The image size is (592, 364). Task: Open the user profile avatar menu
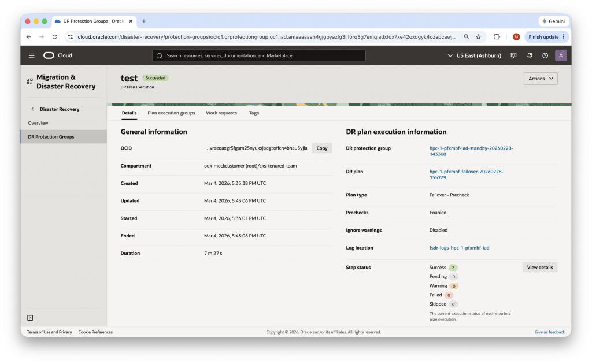pyautogui.click(x=560, y=55)
